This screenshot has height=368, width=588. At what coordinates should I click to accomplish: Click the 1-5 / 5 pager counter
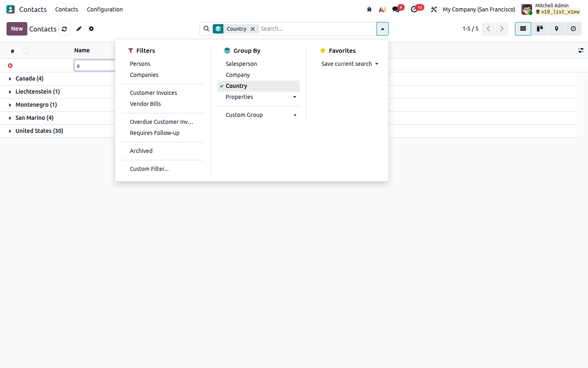point(470,29)
